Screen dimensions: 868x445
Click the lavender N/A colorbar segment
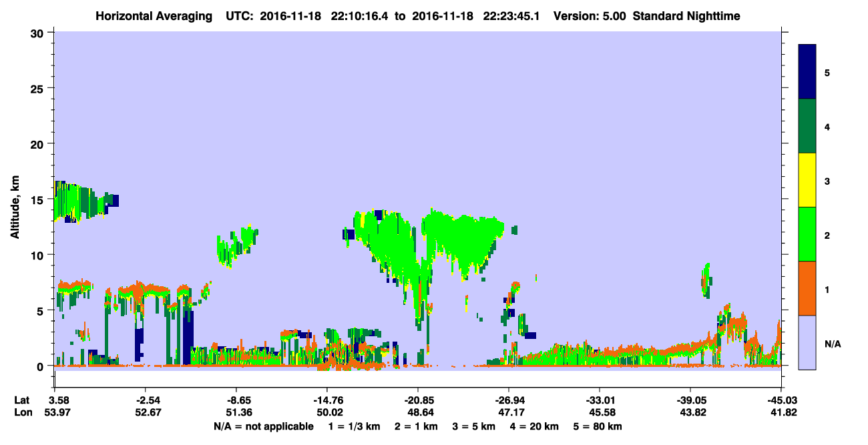tap(807, 342)
